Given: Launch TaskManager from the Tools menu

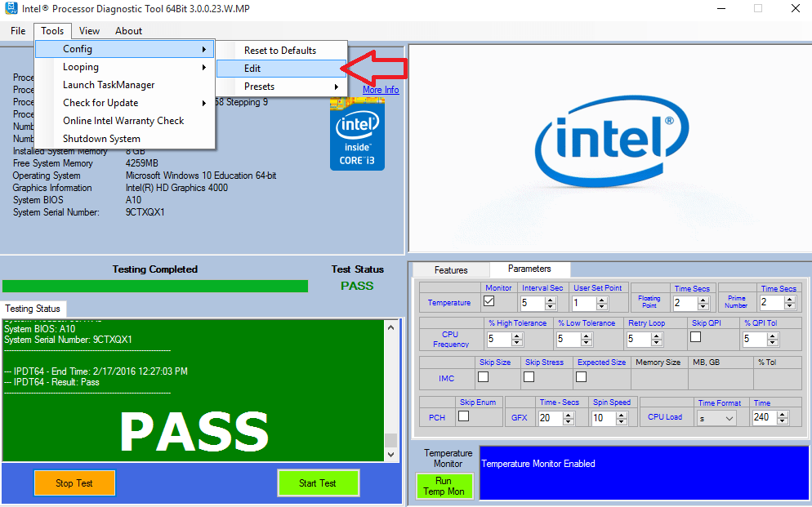Looking at the screenshot, I should pos(125,85).
